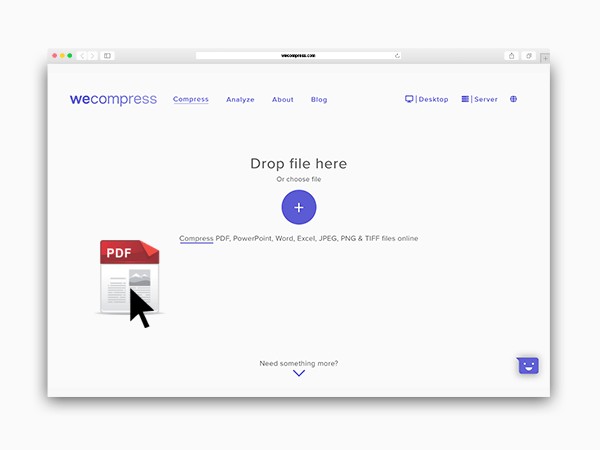Go back with browser back arrow
The image size is (600, 450).
click(x=82, y=56)
